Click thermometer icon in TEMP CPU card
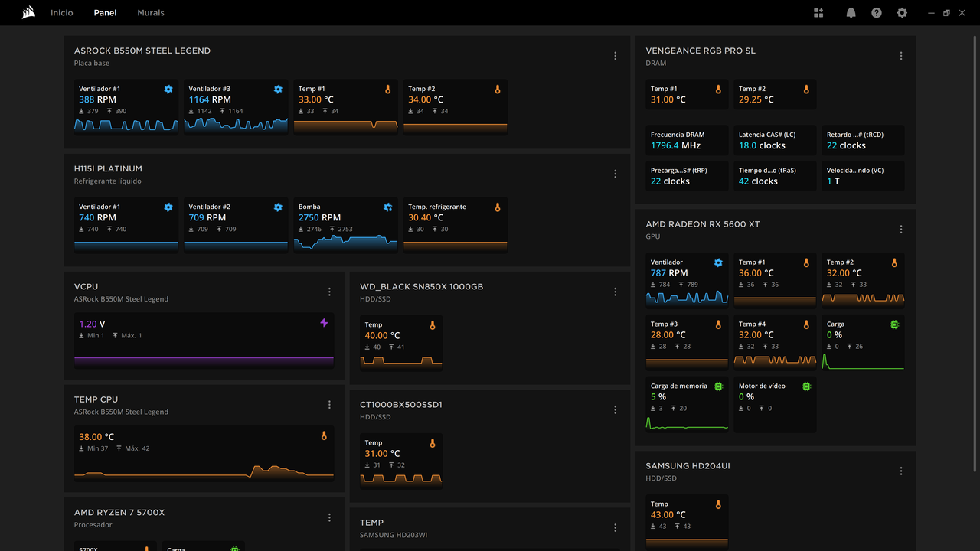The image size is (980, 551). pyautogui.click(x=324, y=436)
